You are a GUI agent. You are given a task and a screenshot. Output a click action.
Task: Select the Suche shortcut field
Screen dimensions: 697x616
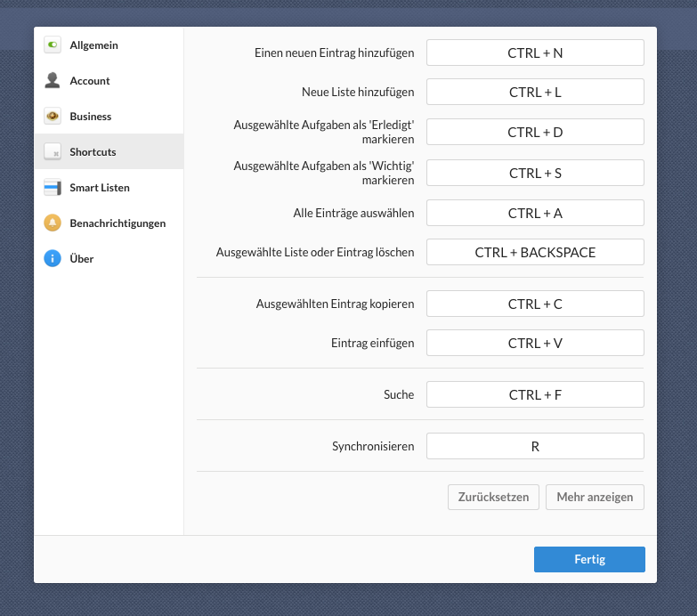pos(535,394)
